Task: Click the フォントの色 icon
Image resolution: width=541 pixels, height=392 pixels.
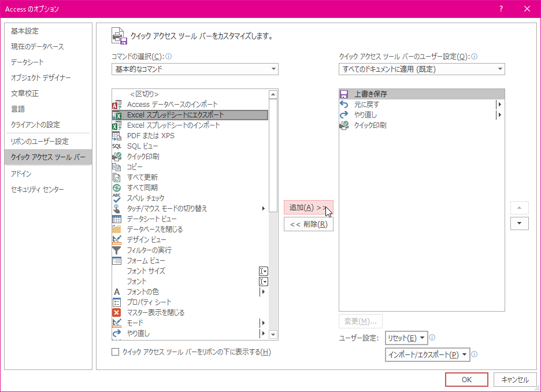Action: [117, 292]
